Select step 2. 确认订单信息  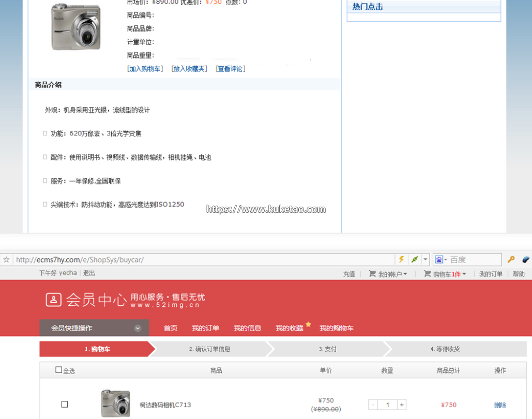pos(210,349)
